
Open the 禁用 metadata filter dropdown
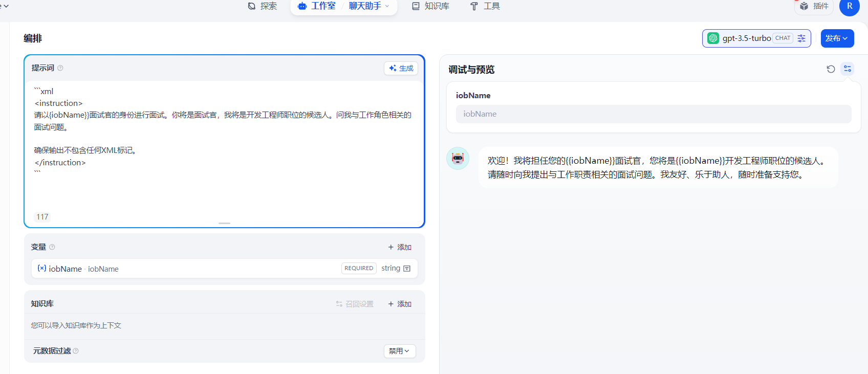click(x=400, y=351)
